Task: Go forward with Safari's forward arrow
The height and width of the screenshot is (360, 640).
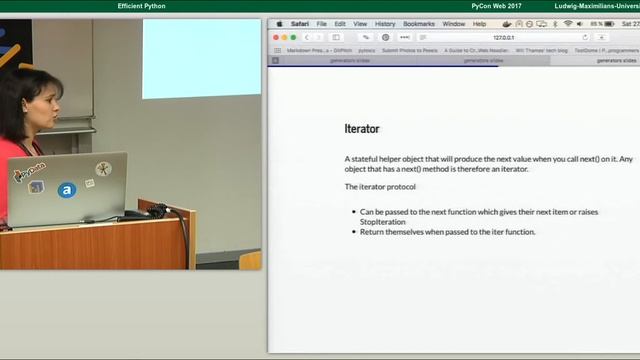Action: pos(318,38)
